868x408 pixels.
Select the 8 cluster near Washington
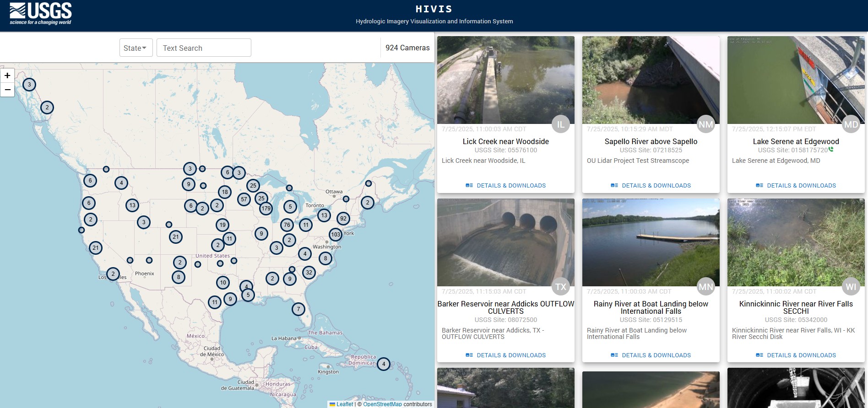click(325, 258)
